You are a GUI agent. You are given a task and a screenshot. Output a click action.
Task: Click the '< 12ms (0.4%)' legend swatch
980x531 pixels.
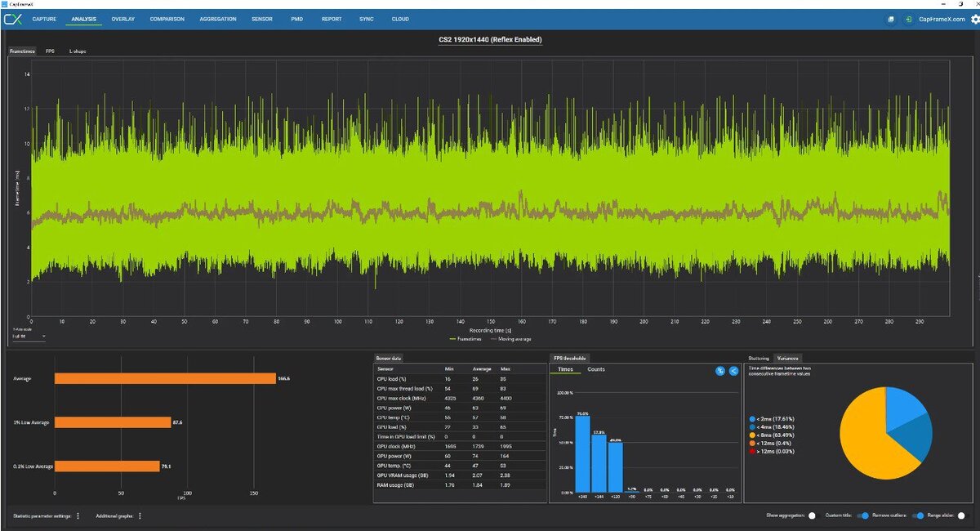752,444
